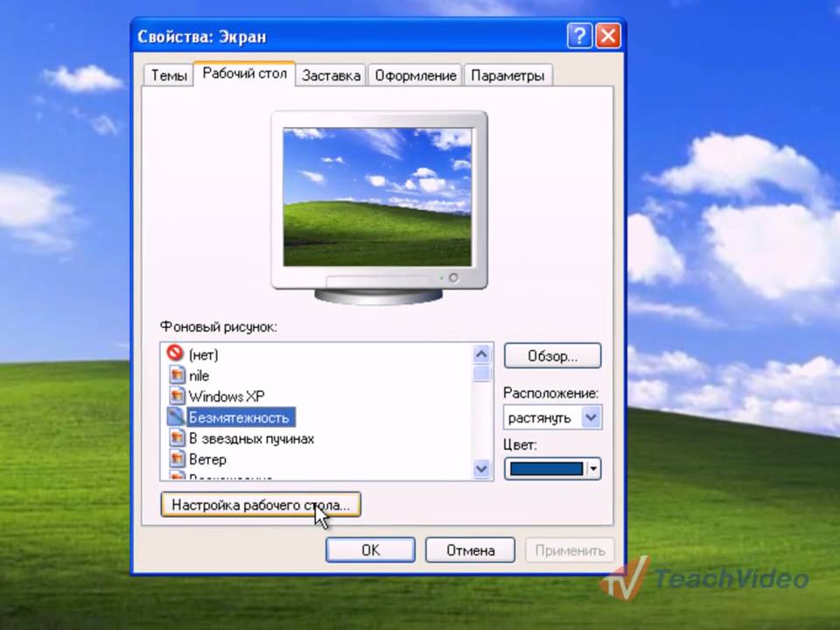Open Настройка рабочего стола... settings
The image size is (840, 630).
click(x=261, y=505)
